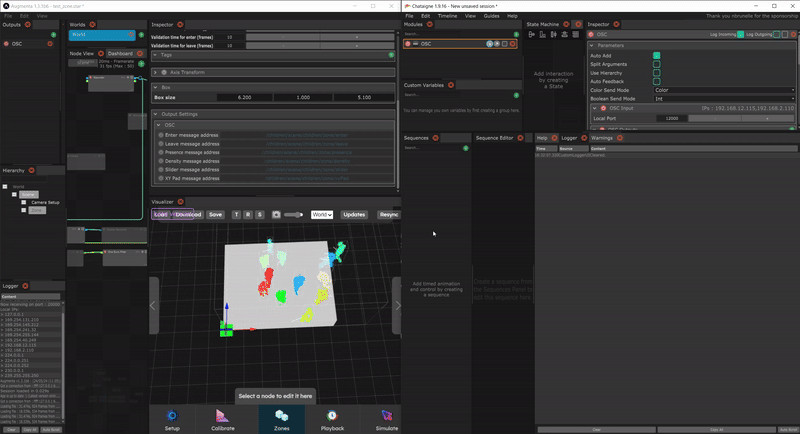Viewport: 800px width, 434px height.
Task: Select the Calibrate tool icon
Action: tap(224, 417)
